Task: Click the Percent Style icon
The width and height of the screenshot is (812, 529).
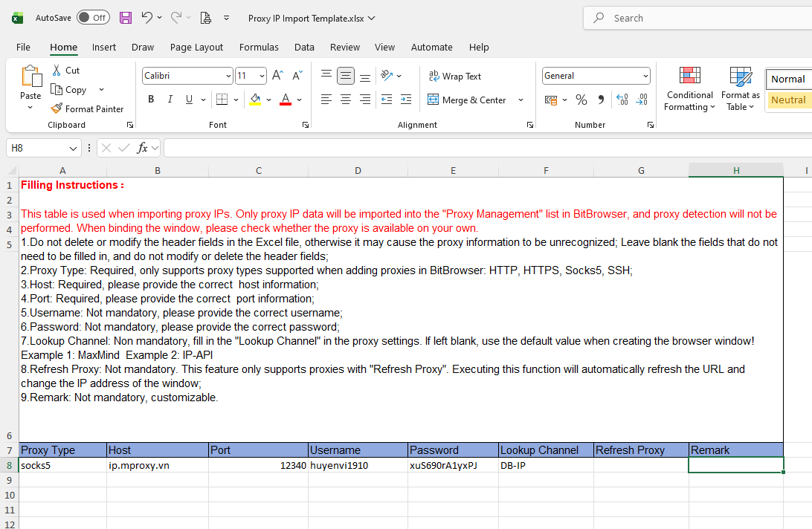Action: click(x=581, y=100)
